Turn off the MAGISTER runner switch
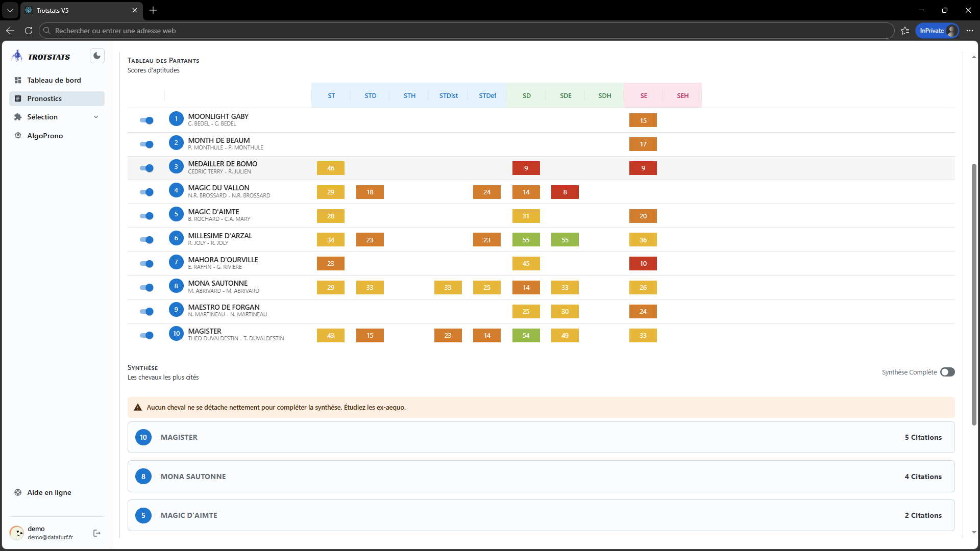Screen dimensions: 980x551 click(146, 335)
